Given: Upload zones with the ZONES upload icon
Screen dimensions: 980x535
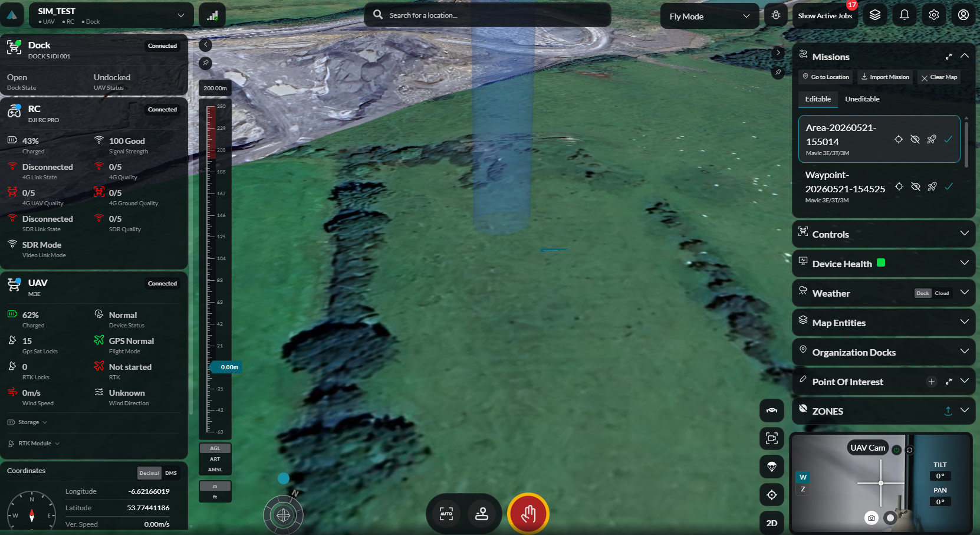Looking at the screenshot, I should (x=948, y=411).
